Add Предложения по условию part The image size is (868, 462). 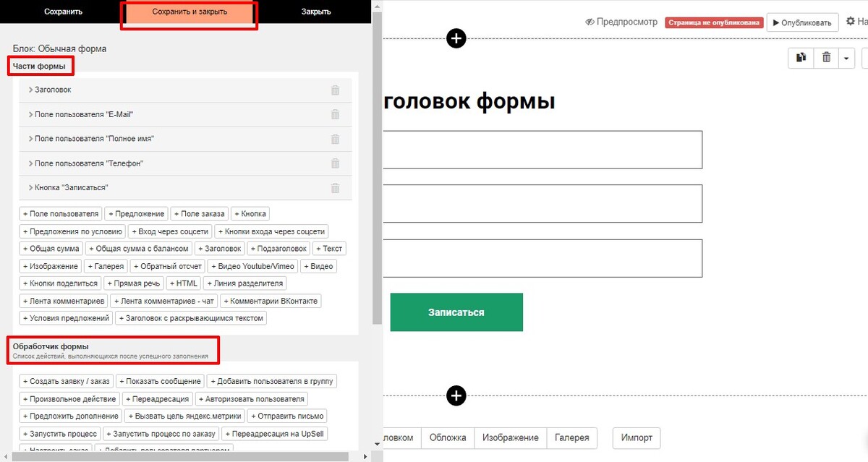pos(72,231)
